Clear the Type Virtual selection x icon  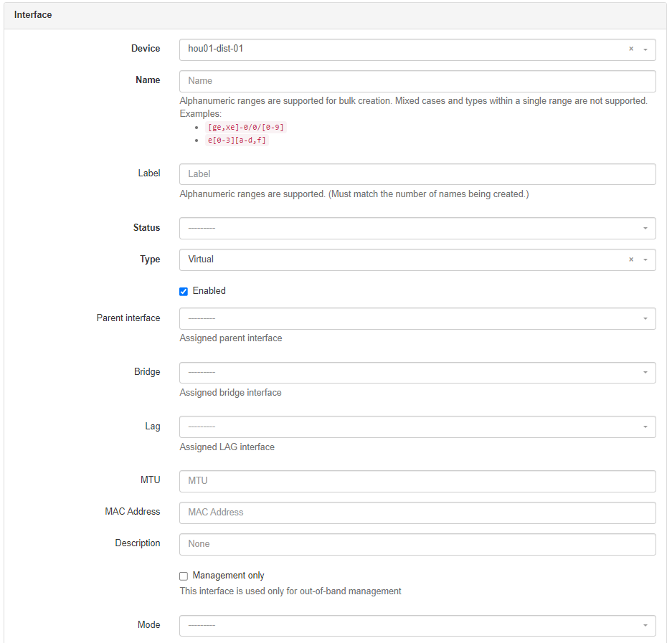pyautogui.click(x=631, y=259)
